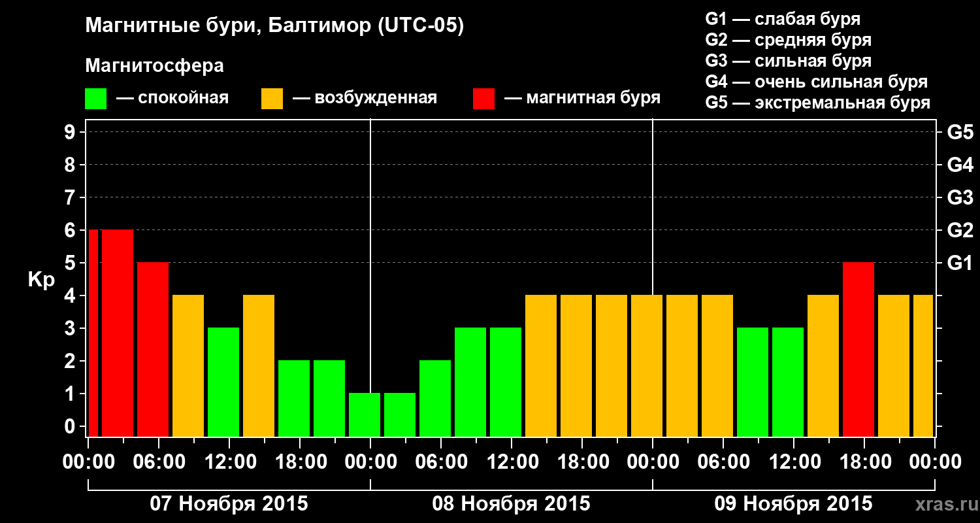The width and height of the screenshot is (980, 523).
Task: Click the '12:00' tick label of 07 Ноября
Action: click(x=229, y=462)
